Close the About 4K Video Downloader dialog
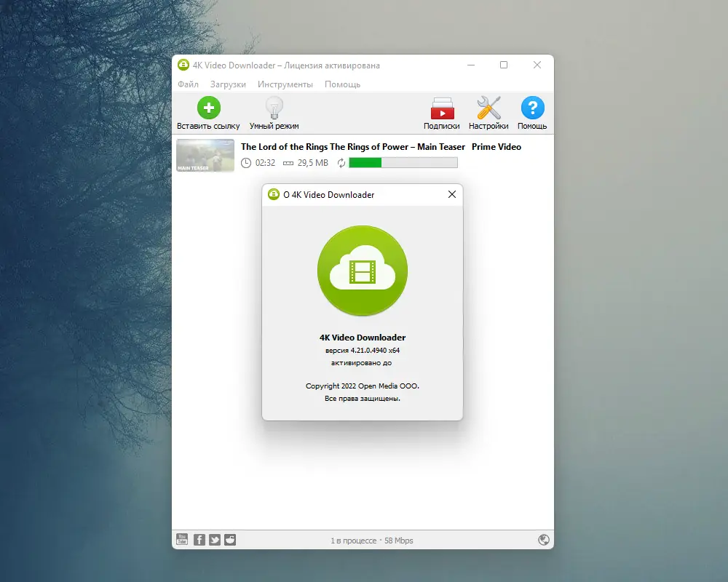Screen dimensions: 728x582 pos(452,194)
